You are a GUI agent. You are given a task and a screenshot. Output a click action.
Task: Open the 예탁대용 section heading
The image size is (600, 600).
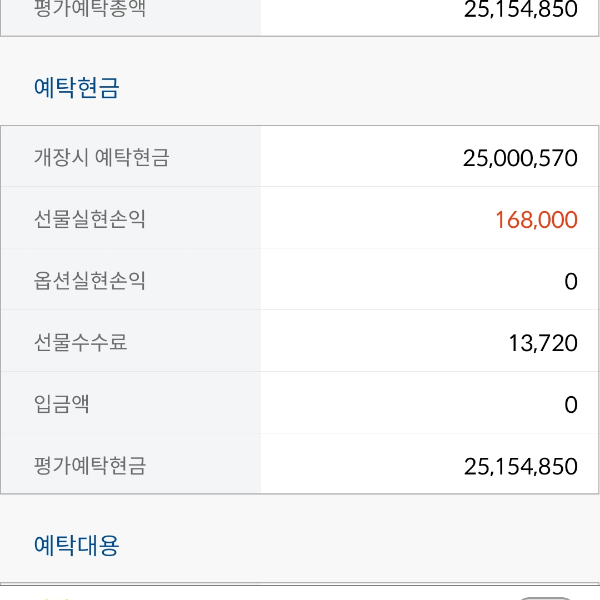pos(77,545)
